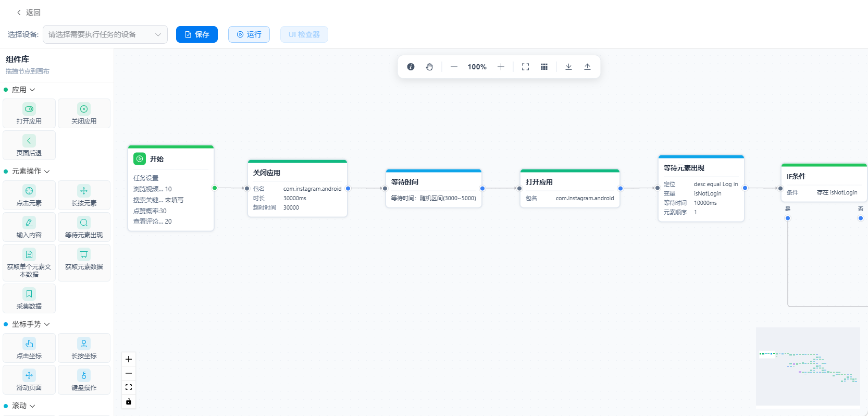Choose the 点击元素 component
The height and width of the screenshot is (416, 868).
point(29,195)
